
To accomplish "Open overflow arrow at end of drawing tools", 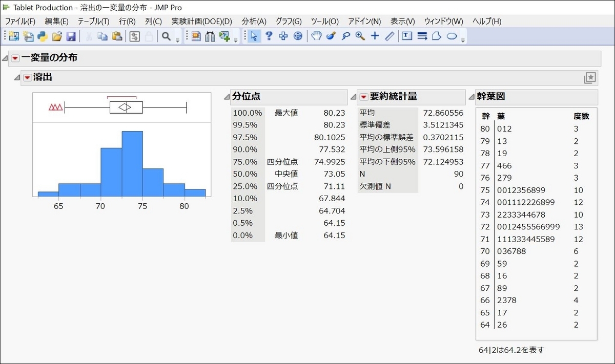I will click(463, 39).
